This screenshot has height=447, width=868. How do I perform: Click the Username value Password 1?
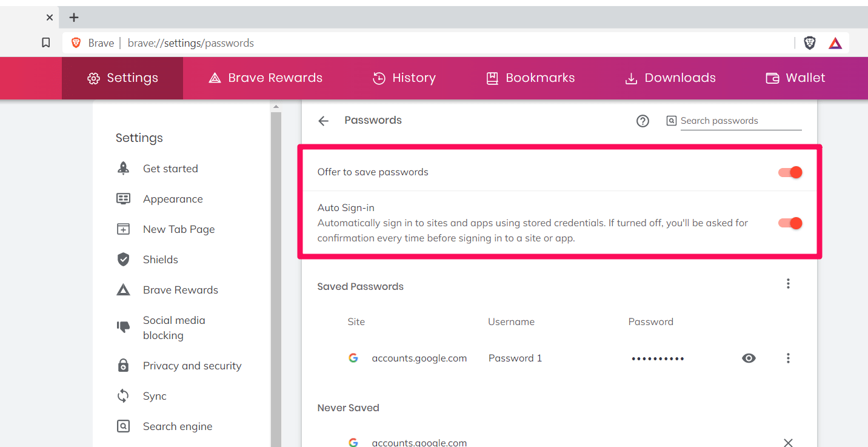point(515,358)
